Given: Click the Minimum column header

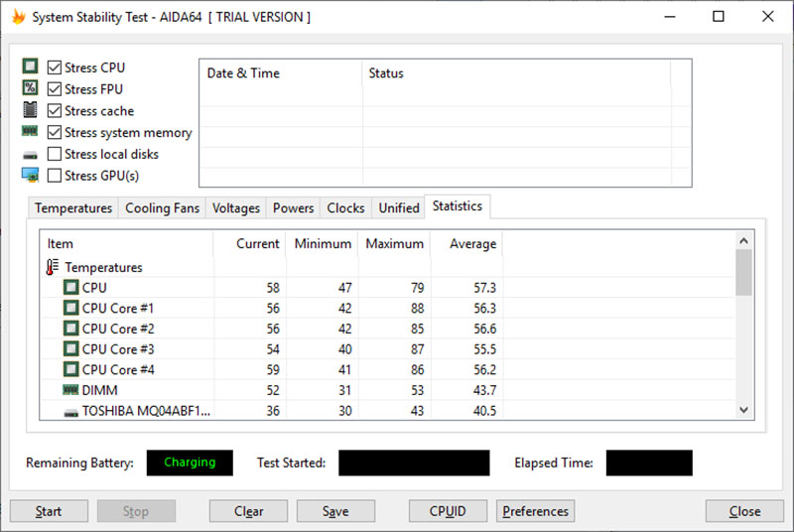Looking at the screenshot, I should point(322,243).
